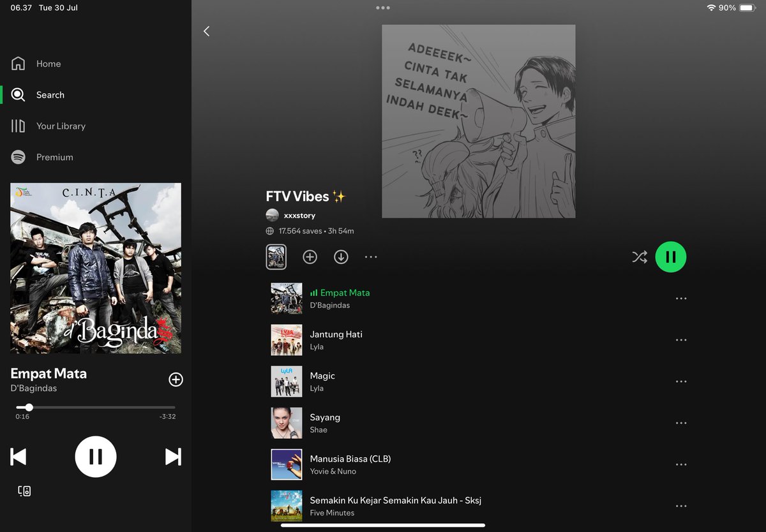Open the playlist more options menu

point(371,257)
